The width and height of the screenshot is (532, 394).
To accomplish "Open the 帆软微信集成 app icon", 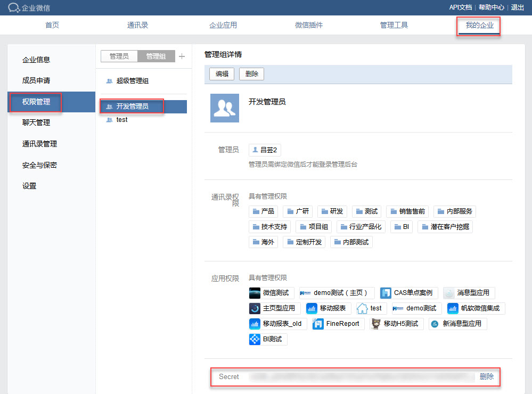I will coord(453,308).
